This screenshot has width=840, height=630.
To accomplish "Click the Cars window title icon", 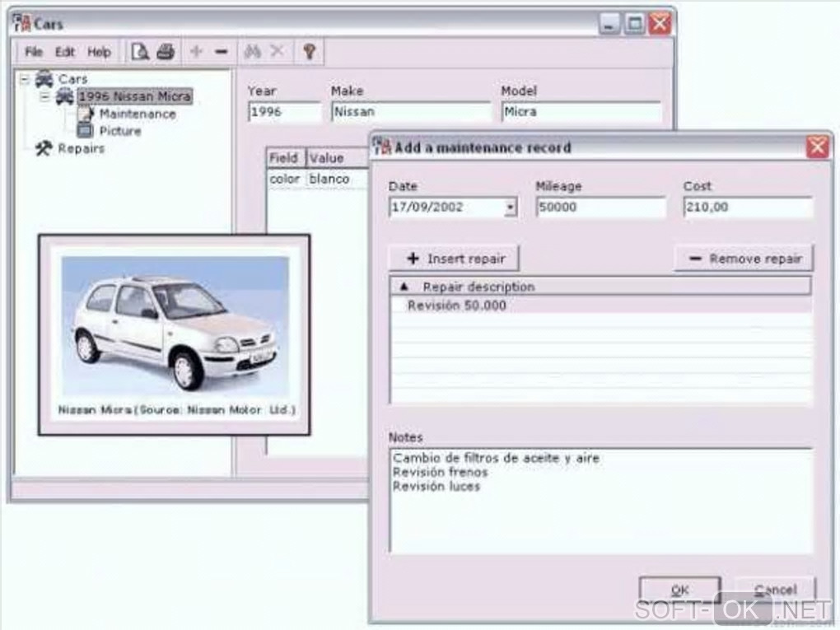I will 22,24.
